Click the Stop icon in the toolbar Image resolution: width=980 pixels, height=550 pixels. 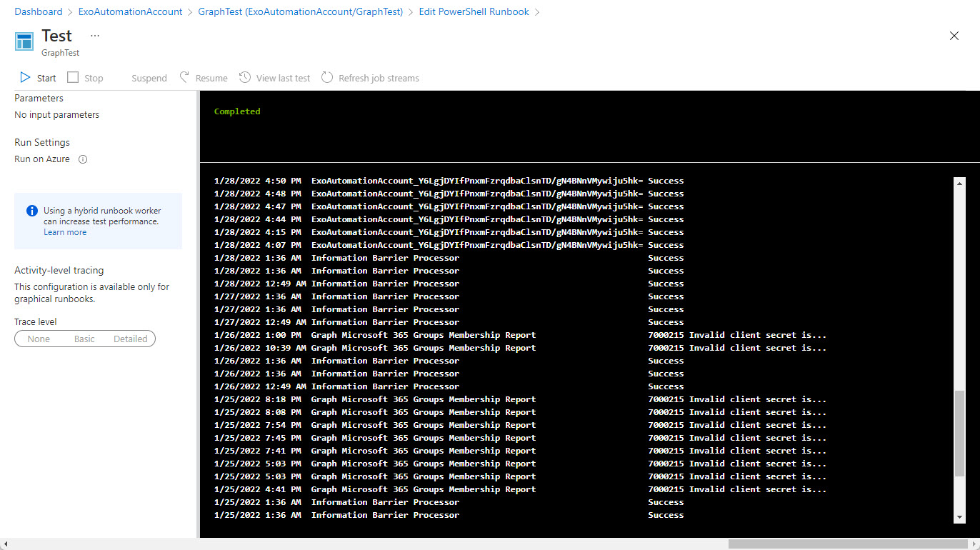click(x=74, y=77)
